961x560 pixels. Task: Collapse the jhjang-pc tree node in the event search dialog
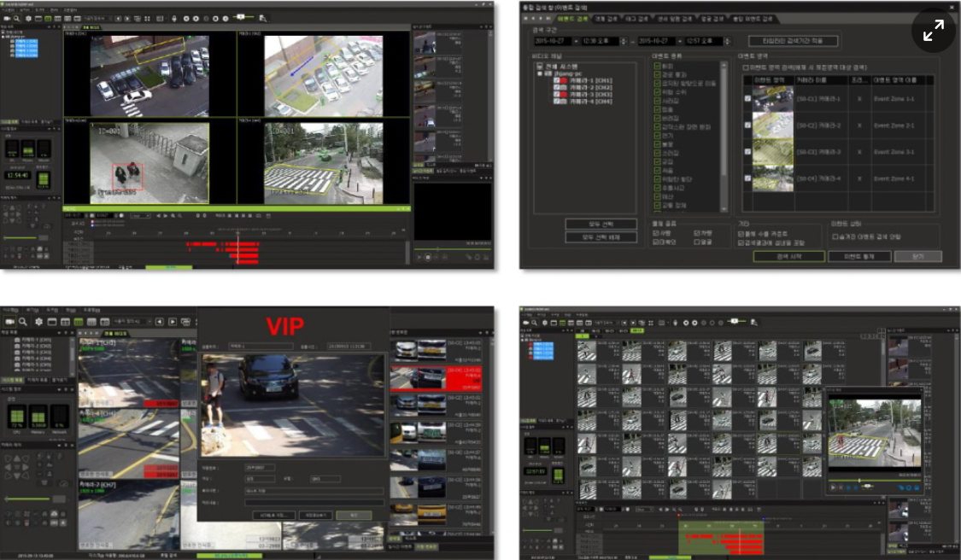coord(541,73)
